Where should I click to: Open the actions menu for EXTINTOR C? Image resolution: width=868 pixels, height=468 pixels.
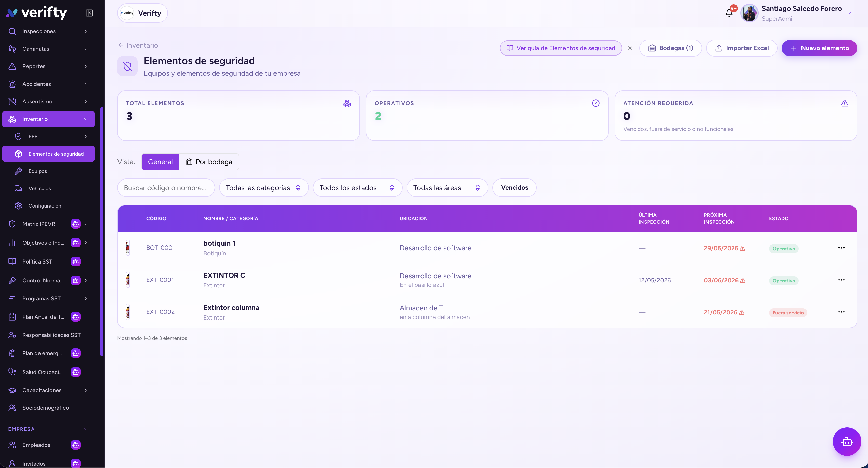point(841,280)
